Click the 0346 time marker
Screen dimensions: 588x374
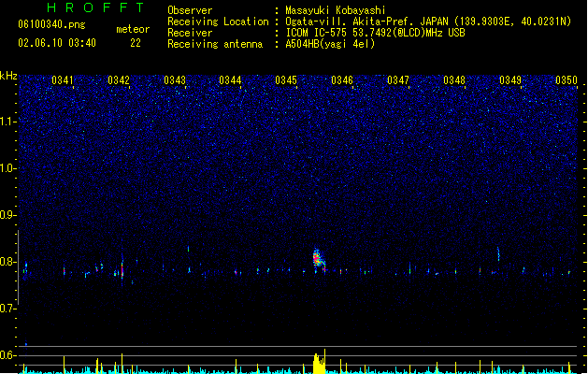(x=342, y=80)
